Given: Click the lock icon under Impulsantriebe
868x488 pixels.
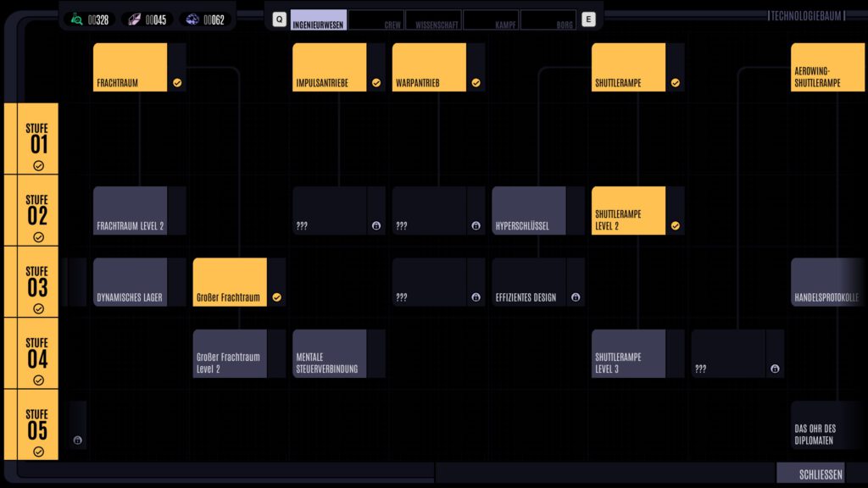Looking at the screenshot, I should [x=376, y=226].
